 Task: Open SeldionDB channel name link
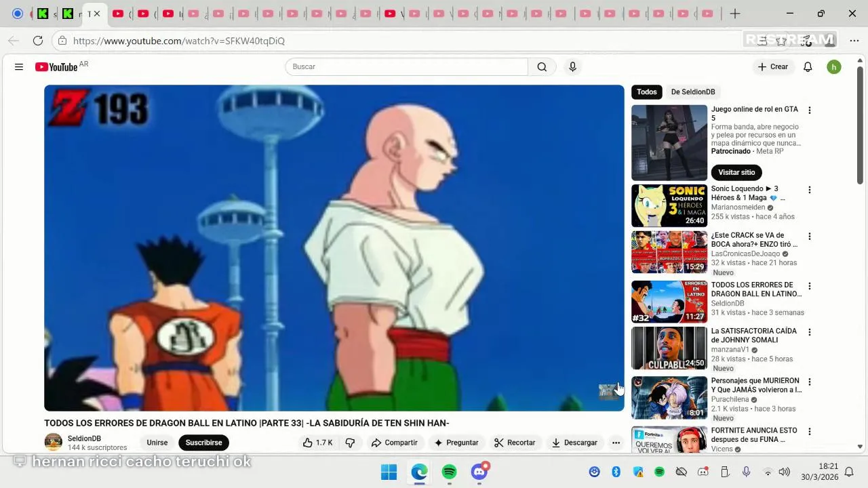(84, 439)
